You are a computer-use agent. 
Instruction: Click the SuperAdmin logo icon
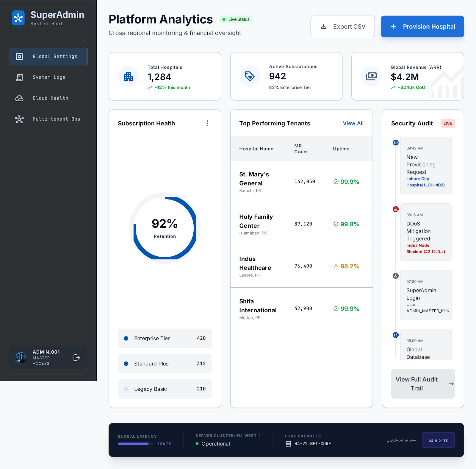18,18
